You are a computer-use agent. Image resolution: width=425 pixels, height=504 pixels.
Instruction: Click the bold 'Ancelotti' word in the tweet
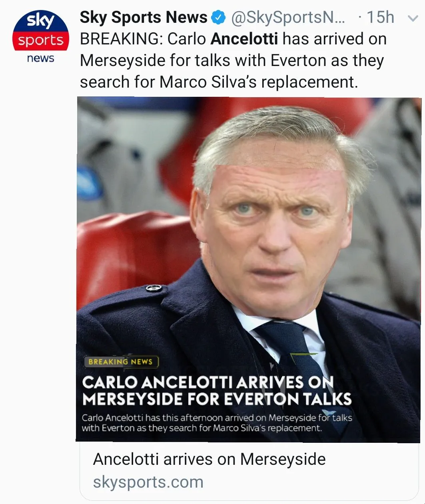(244, 39)
